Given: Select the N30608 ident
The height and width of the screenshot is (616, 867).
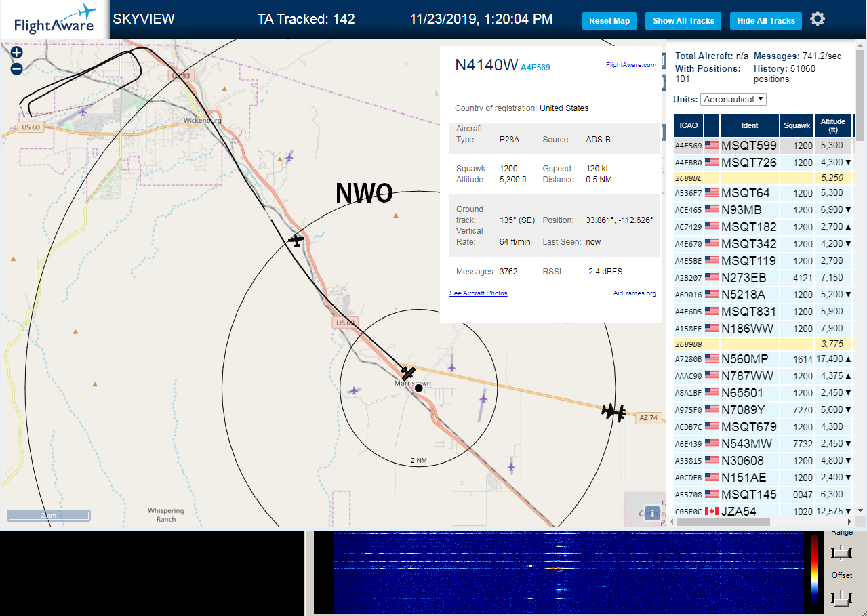Looking at the screenshot, I should [742, 461].
